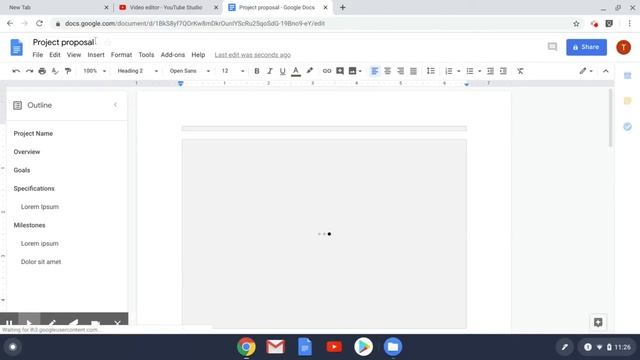
Task: Open the text color picker
Action: coord(296,71)
